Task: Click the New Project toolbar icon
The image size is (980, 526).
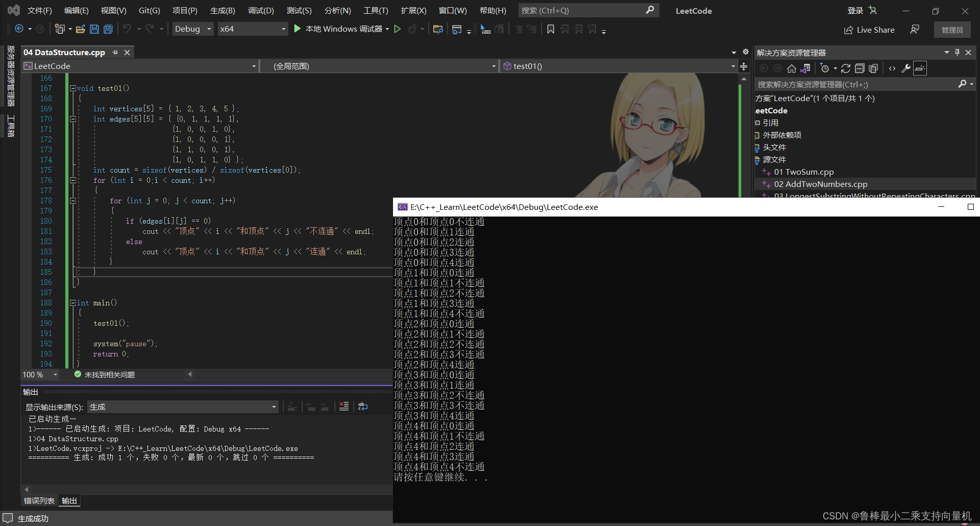Action: coord(60,29)
